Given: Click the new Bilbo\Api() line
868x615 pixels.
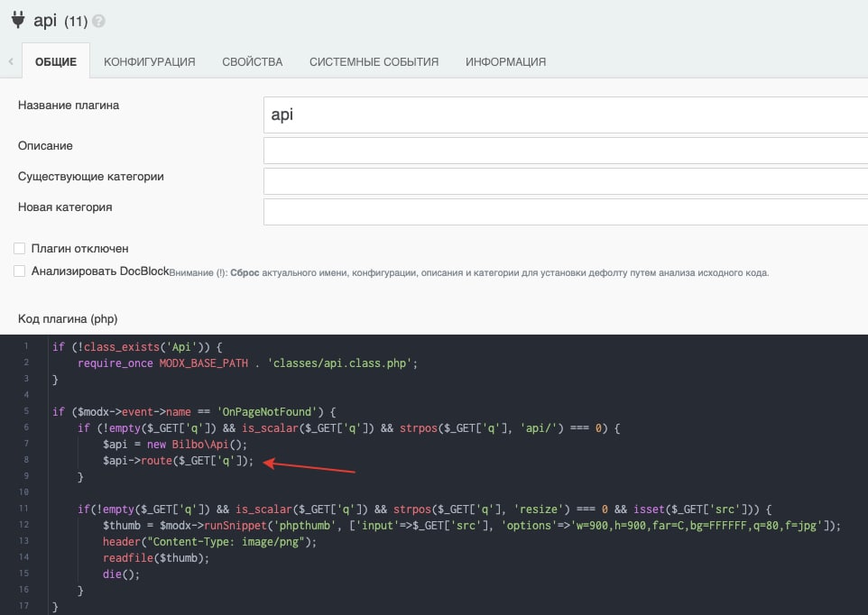Looking at the screenshot, I should point(175,444).
